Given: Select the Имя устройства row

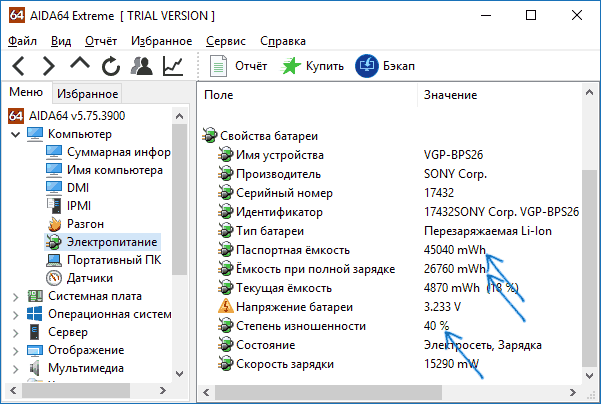Looking at the screenshot, I should pyautogui.click(x=390, y=155).
